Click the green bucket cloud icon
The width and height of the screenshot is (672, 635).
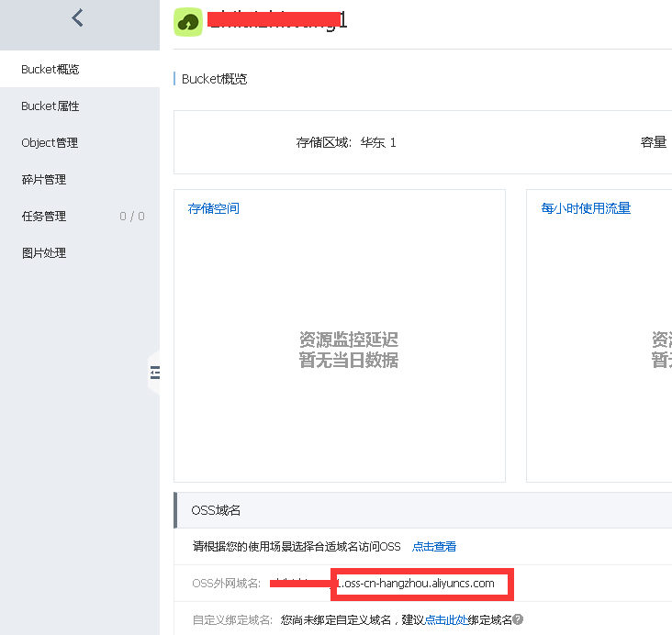[187, 22]
